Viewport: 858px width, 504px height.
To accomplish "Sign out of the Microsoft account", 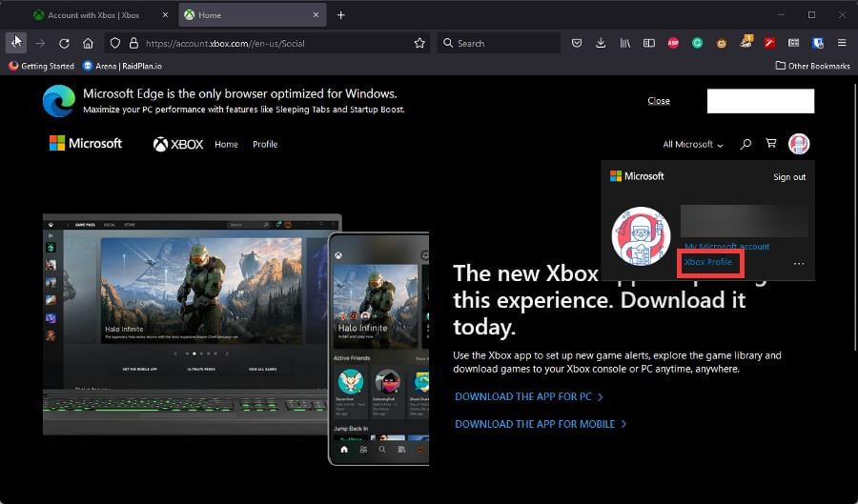I will [789, 177].
